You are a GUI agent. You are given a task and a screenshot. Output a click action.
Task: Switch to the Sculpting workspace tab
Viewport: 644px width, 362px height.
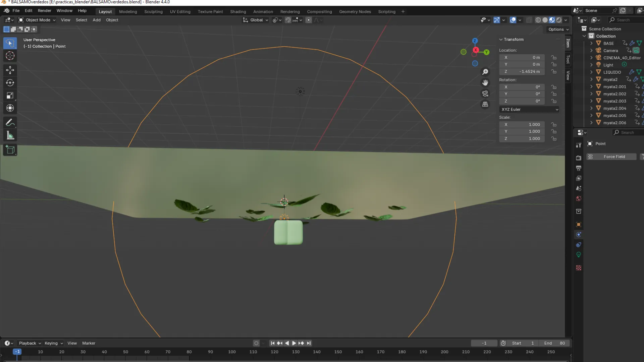pos(153,12)
